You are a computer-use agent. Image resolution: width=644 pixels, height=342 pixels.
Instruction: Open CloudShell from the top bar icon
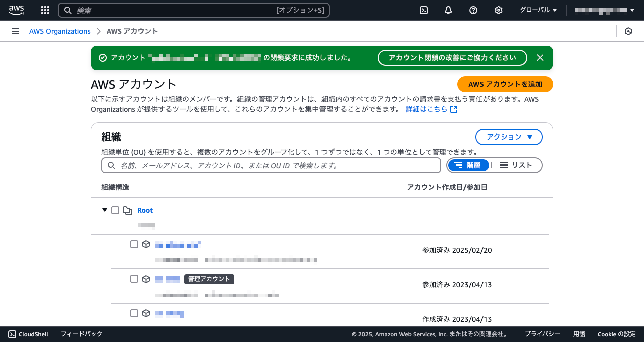click(x=424, y=10)
